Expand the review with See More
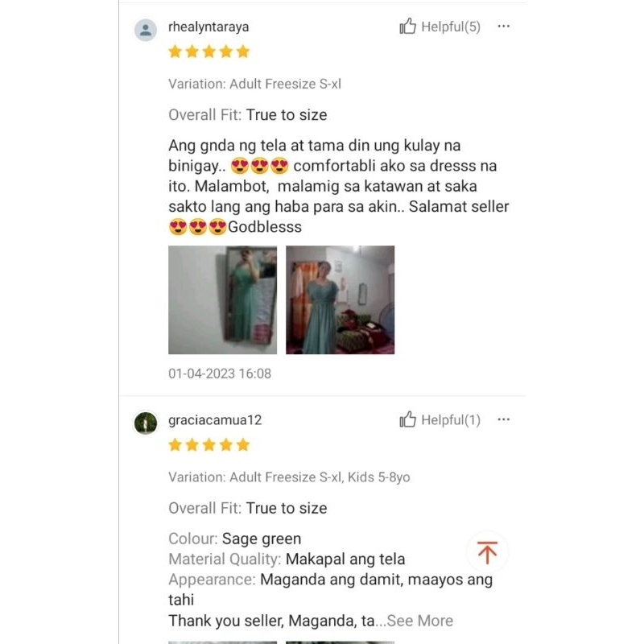644x644 pixels. 419,621
